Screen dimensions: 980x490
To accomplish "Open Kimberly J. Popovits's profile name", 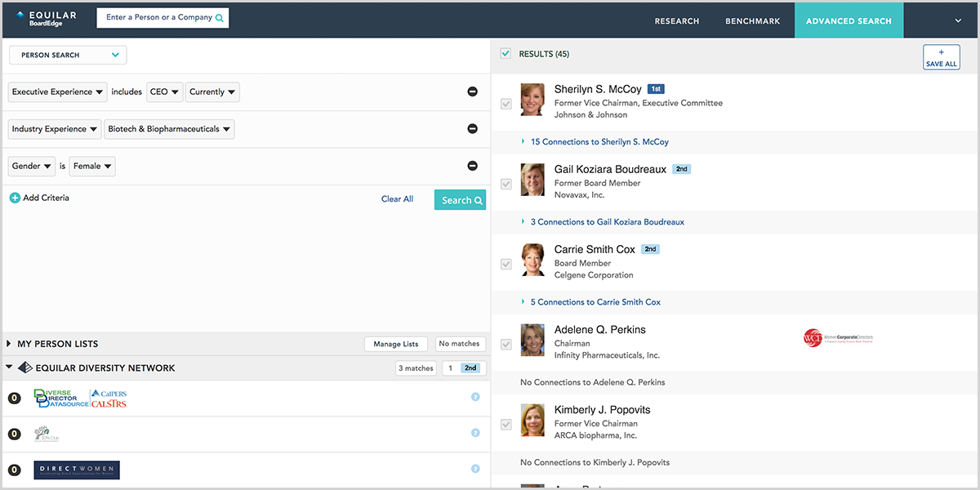I will [x=602, y=410].
